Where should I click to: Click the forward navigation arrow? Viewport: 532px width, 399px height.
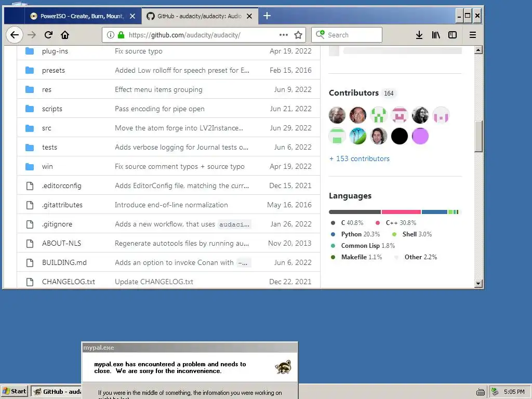pyautogui.click(x=32, y=35)
